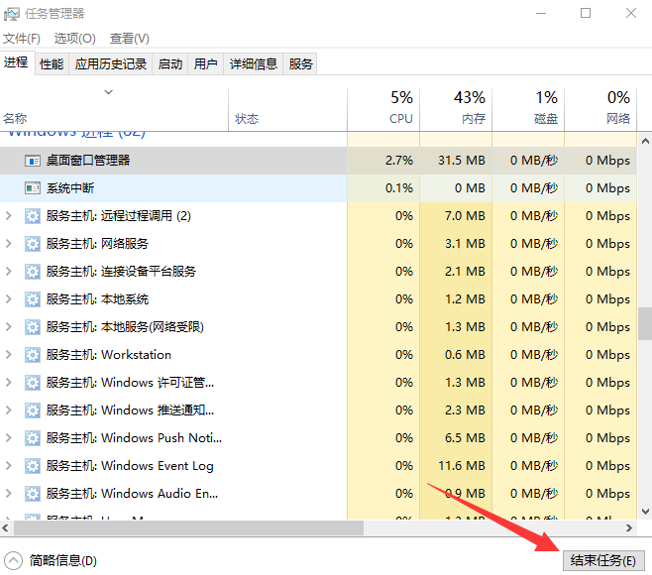This screenshot has width=652, height=575.
Task: Click gear icon of 服务主机: 本地系统
Action: pyautogui.click(x=32, y=299)
